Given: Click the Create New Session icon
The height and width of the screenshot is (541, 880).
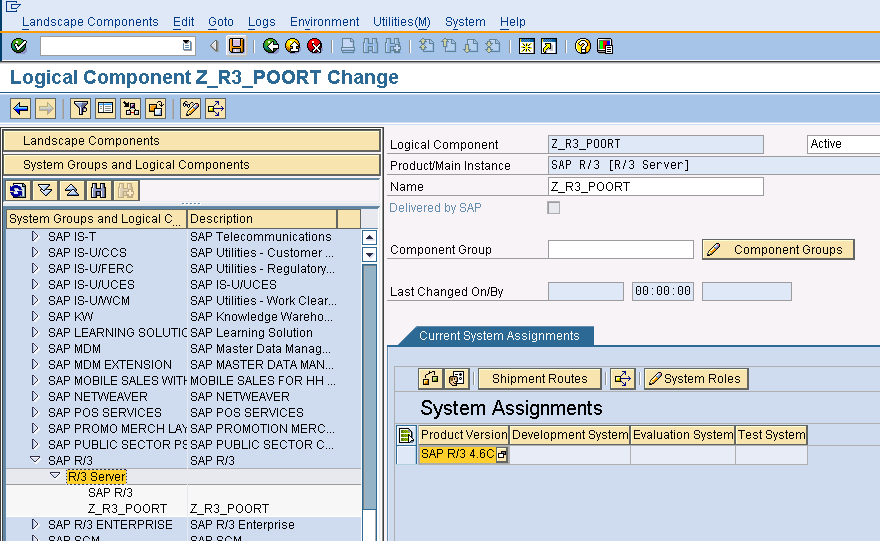Looking at the screenshot, I should 526,45.
